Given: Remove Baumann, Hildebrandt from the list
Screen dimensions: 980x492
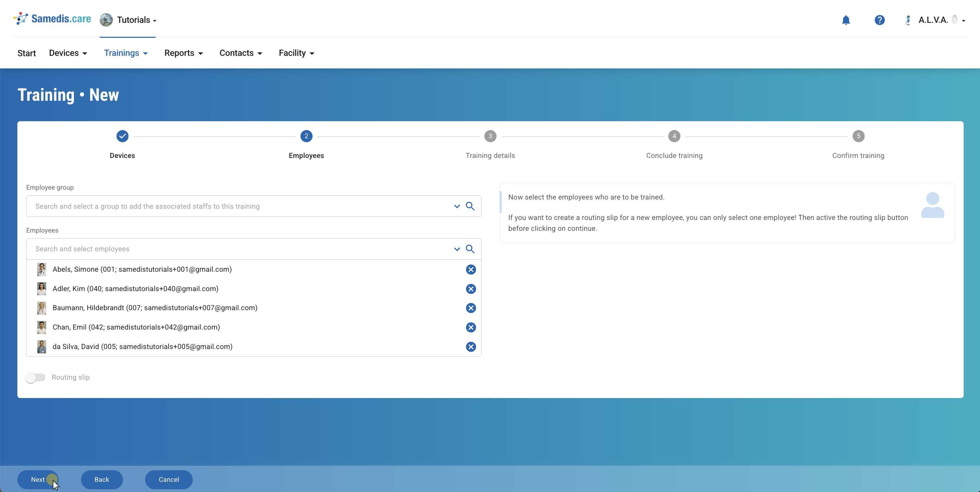Looking at the screenshot, I should pyautogui.click(x=471, y=308).
